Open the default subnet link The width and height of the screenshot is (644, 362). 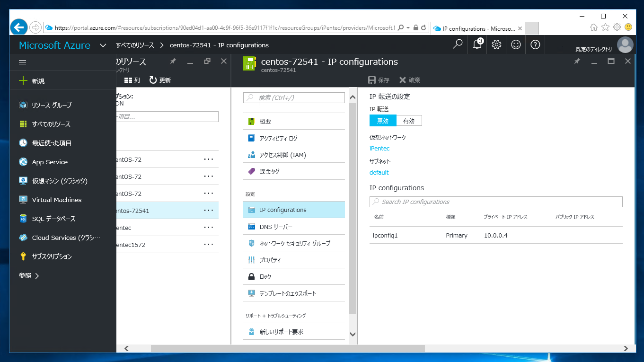(x=379, y=172)
